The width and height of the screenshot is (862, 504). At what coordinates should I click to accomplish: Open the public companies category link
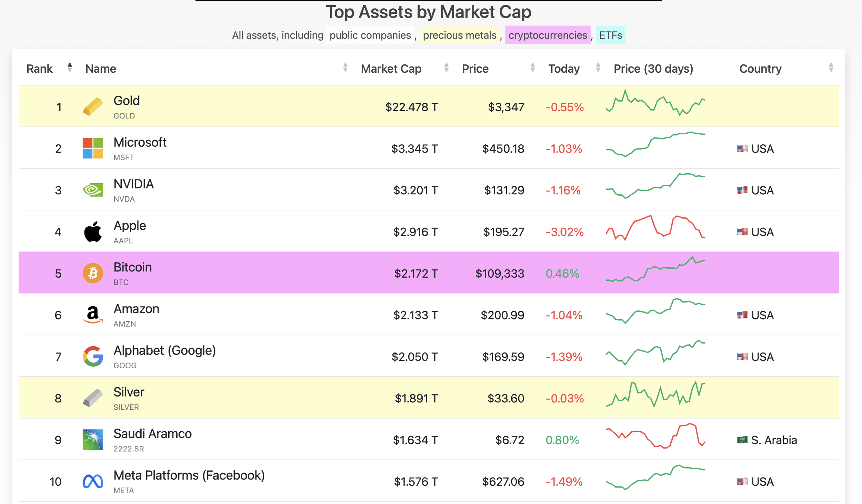click(370, 35)
